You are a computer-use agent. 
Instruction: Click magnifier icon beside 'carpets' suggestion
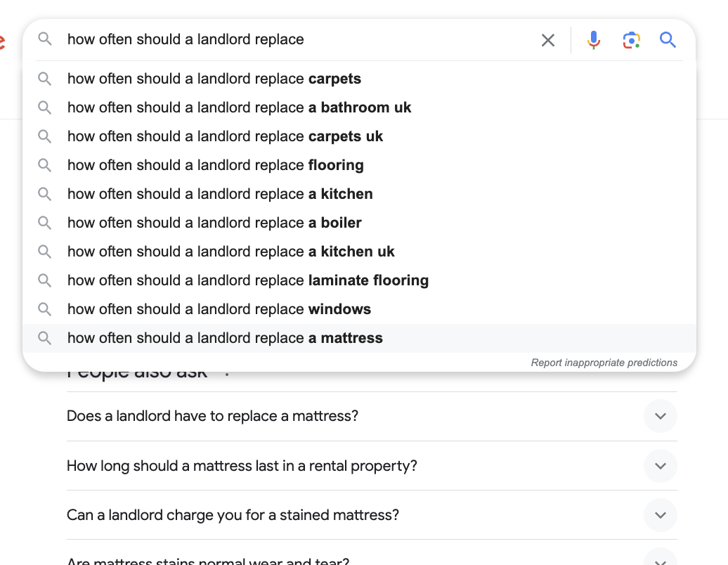coord(45,79)
